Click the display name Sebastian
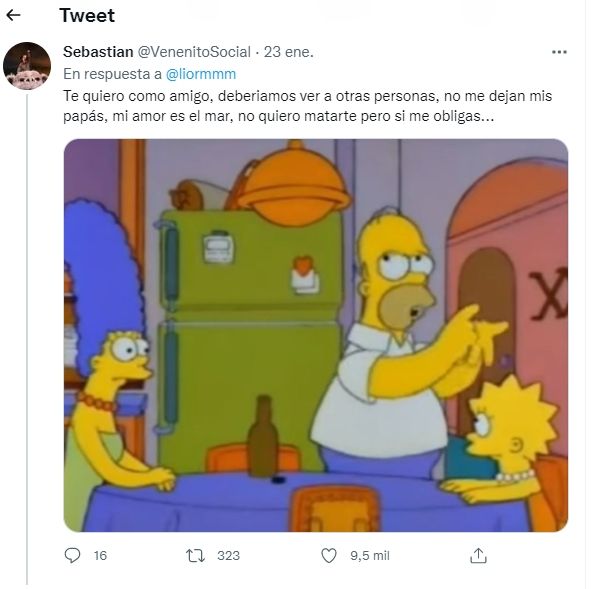This screenshot has height=589, width=608. [98, 52]
